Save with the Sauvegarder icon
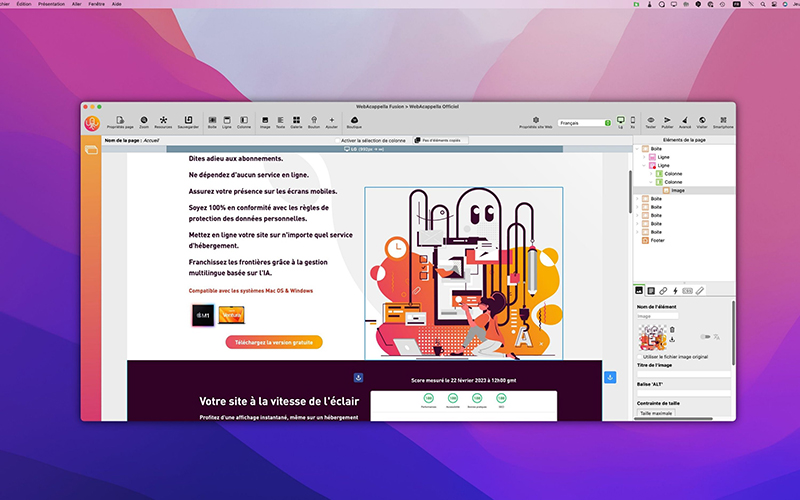Screen dimensions: 800x500 coord(188,122)
